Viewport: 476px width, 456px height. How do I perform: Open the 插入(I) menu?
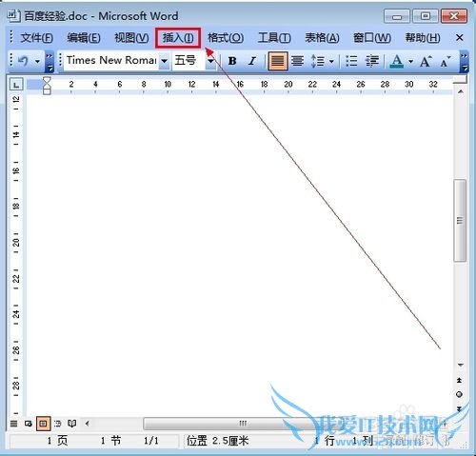[178, 38]
